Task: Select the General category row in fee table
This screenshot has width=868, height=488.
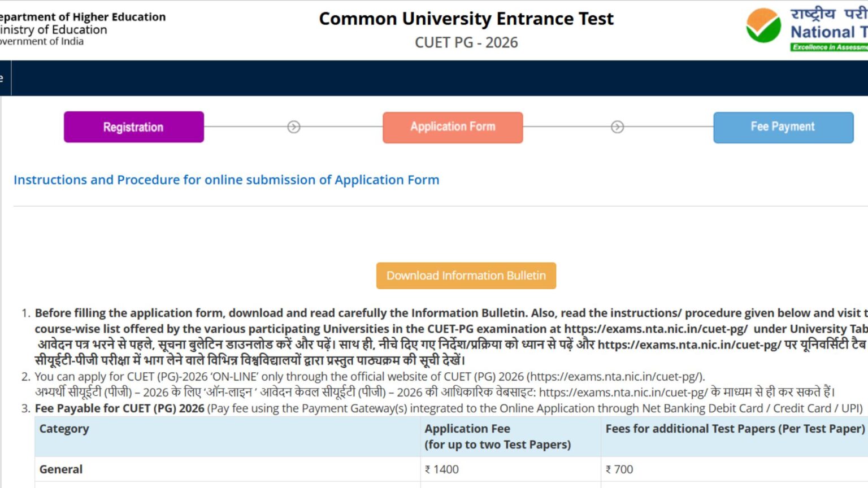Action: [60, 469]
